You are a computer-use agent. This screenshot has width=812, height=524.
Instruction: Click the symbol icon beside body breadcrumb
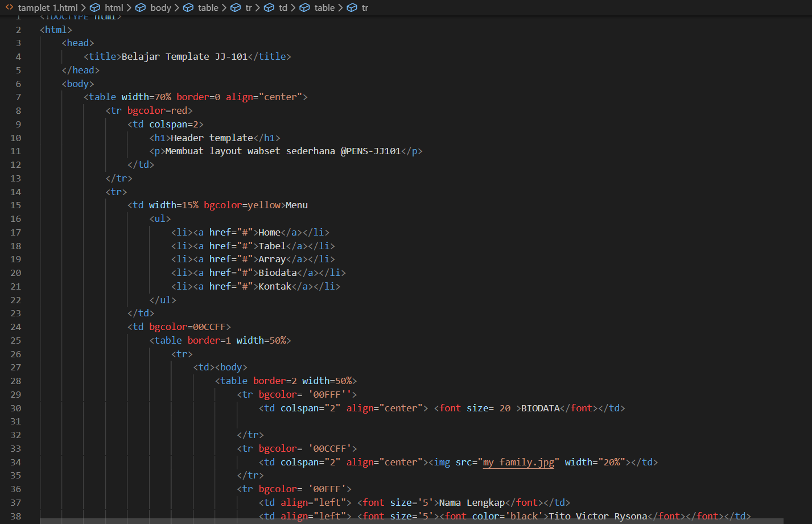(x=141, y=7)
